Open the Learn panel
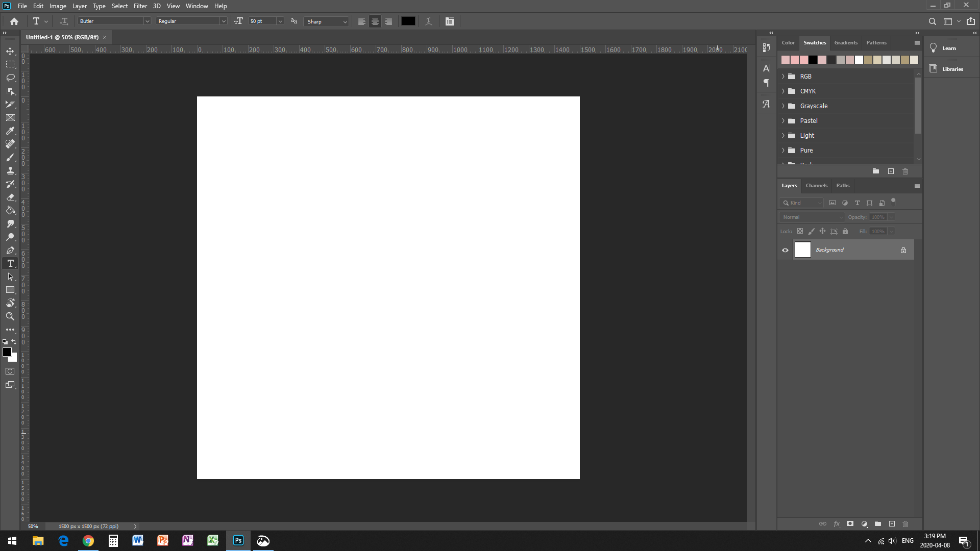 tap(948, 48)
